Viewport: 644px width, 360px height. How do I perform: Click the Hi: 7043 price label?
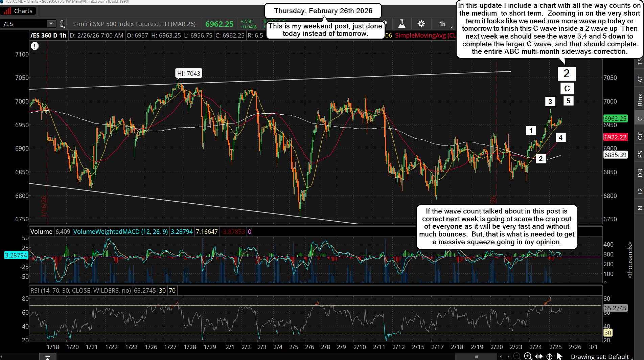tap(188, 73)
